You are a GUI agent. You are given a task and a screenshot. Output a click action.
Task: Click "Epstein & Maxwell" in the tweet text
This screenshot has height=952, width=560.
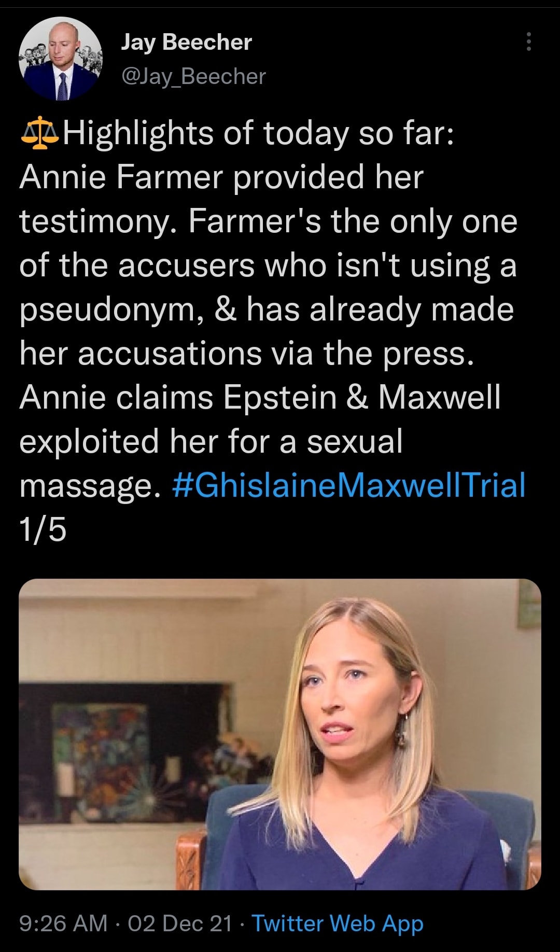click(362, 398)
